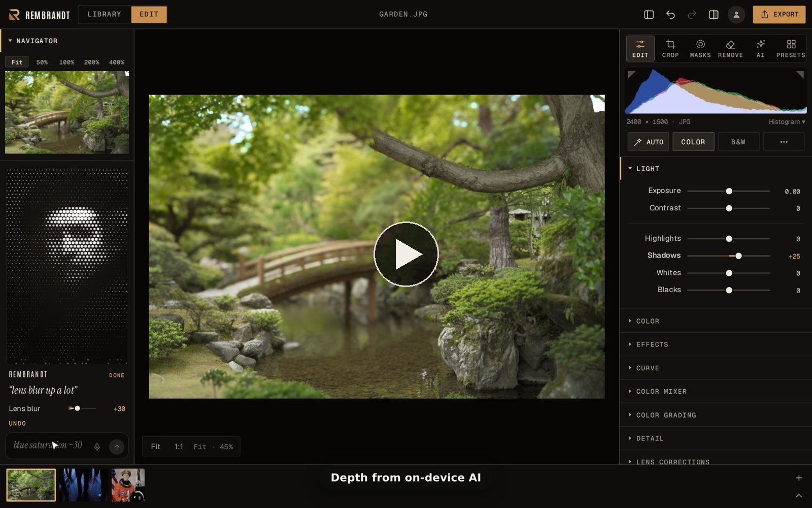The height and width of the screenshot is (508, 812).
Task: Open the Presets panel
Action: (791, 48)
